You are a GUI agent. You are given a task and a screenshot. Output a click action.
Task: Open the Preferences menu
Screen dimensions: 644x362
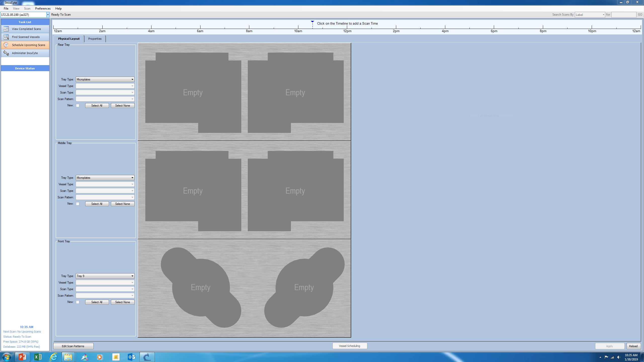click(x=43, y=9)
